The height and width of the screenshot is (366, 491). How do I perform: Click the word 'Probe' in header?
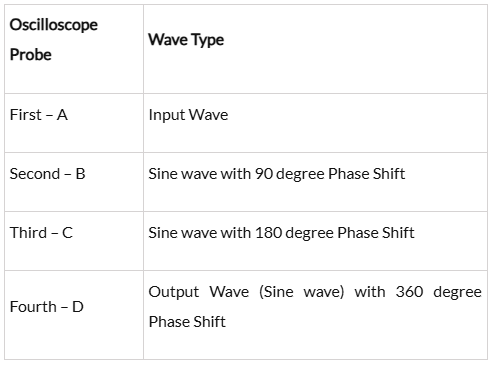[x=31, y=55]
